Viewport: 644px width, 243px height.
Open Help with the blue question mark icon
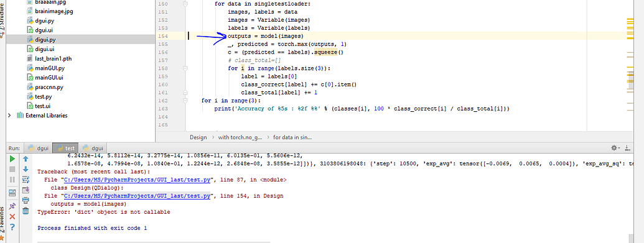(12, 227)
